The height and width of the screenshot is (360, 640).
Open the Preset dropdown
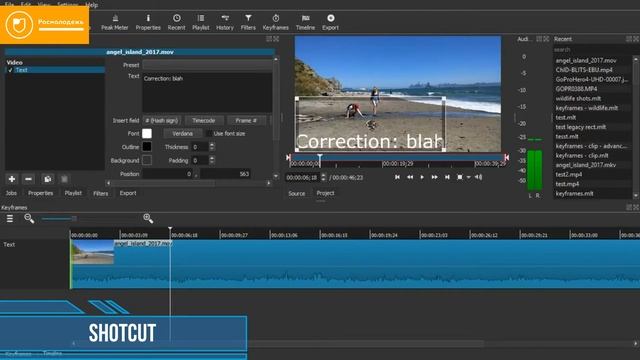(x=207, y=65)
